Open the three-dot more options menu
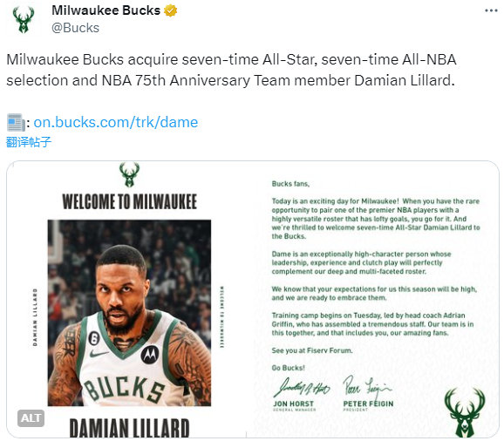Screen dimensions: 504x441 (x=491, y=11)
